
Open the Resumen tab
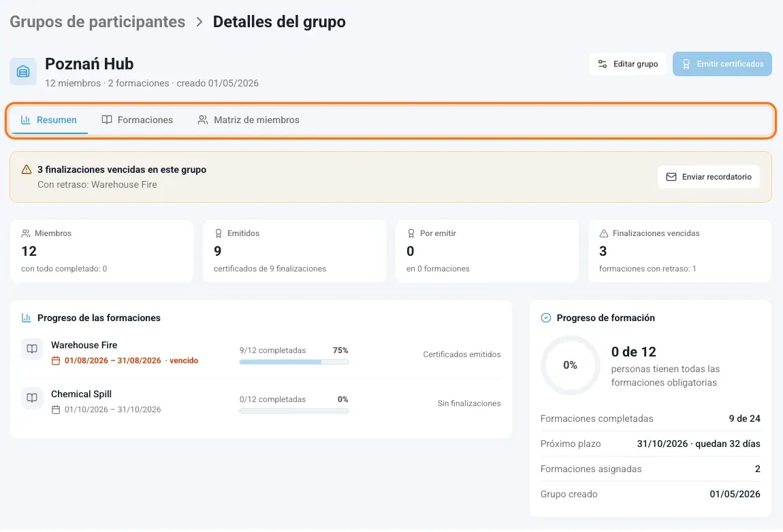49,120
